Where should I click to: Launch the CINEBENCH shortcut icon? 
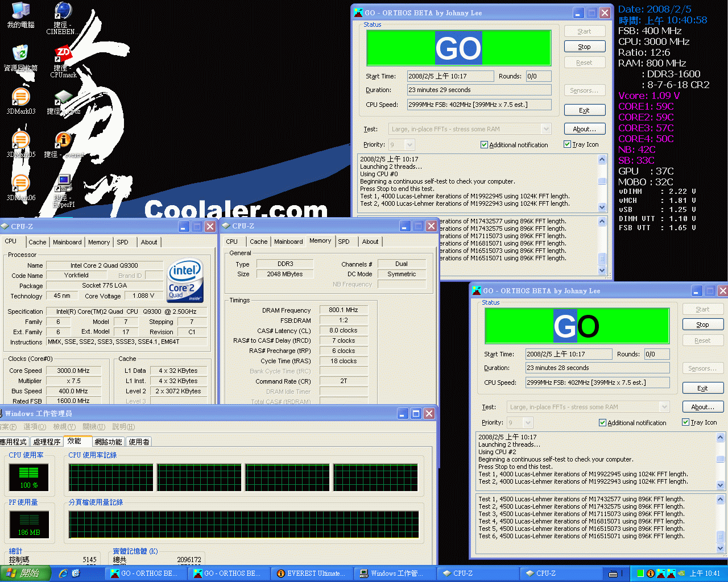63,18
